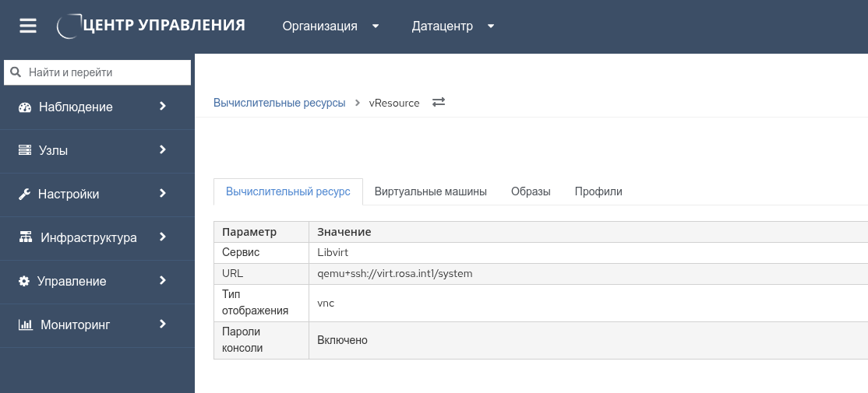The image size is (868, 393).
Task: Go to Вычислительные ресурсы breadcrumb link
Action: [279, 103]
